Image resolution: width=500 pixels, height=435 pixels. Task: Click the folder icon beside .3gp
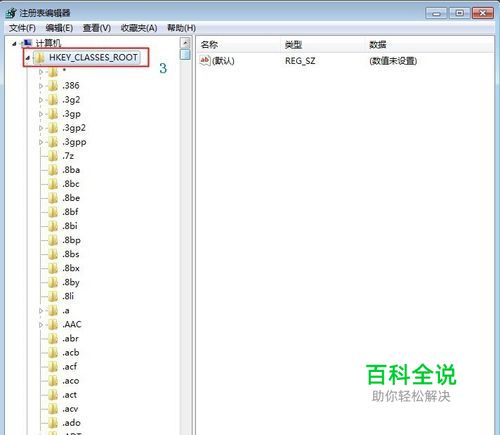click(53, 114)
